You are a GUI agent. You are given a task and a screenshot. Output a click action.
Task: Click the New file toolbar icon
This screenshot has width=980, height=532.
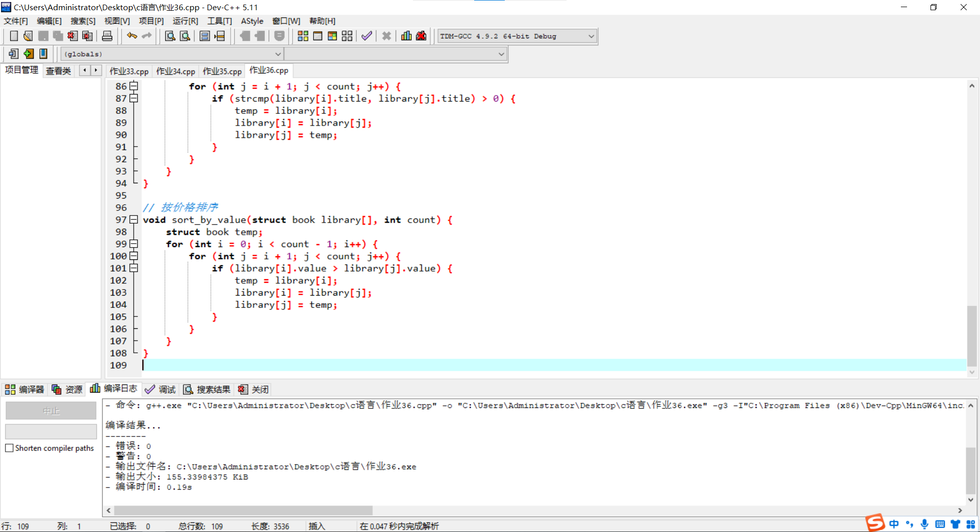point(14,36)
